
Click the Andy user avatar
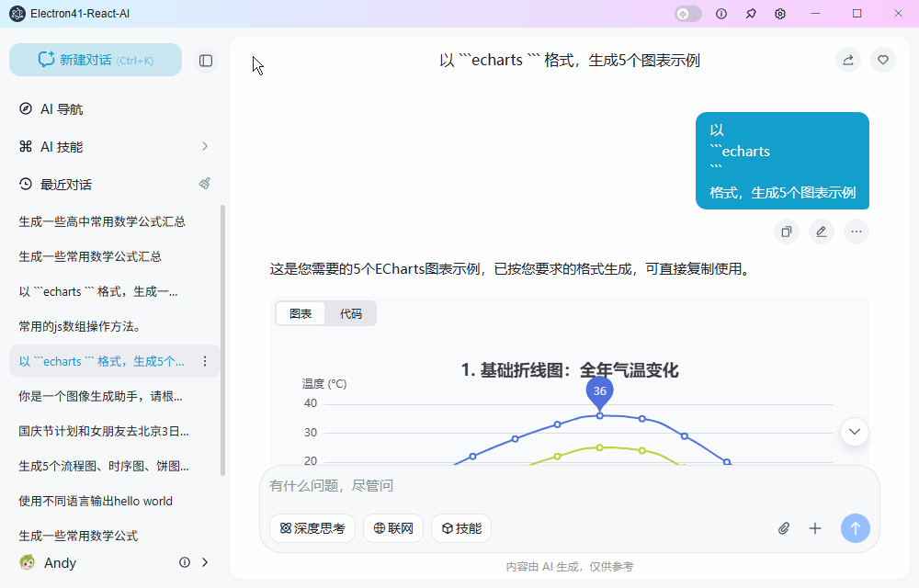[x=27, y=562]
